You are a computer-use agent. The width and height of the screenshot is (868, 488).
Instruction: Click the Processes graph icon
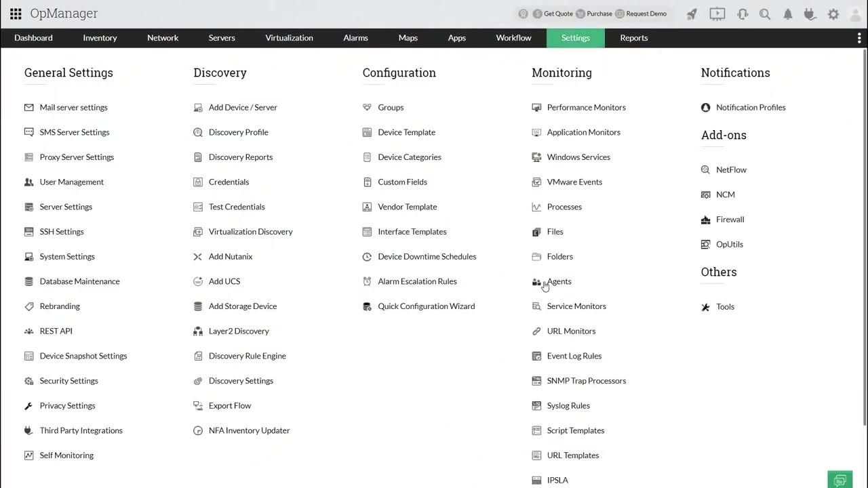coord(536,207)
